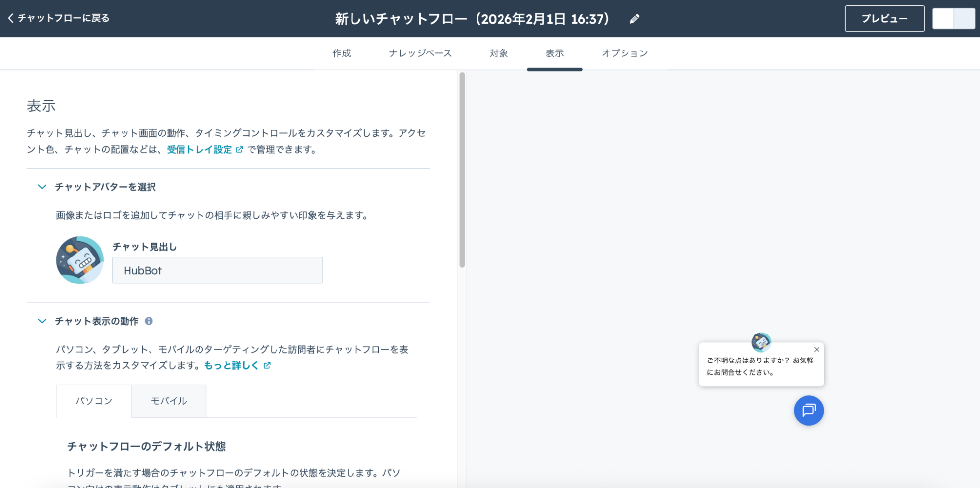980x488 pixels.
Task: Switch to the 作成 tab
Action: [x=342, y=53]
